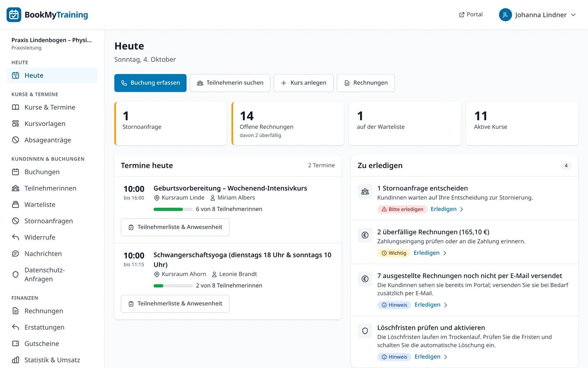
Task: Click chevron after Erledigen for überfällige Rechnungen
Action: pyautogui.click(x=445, y=253)
